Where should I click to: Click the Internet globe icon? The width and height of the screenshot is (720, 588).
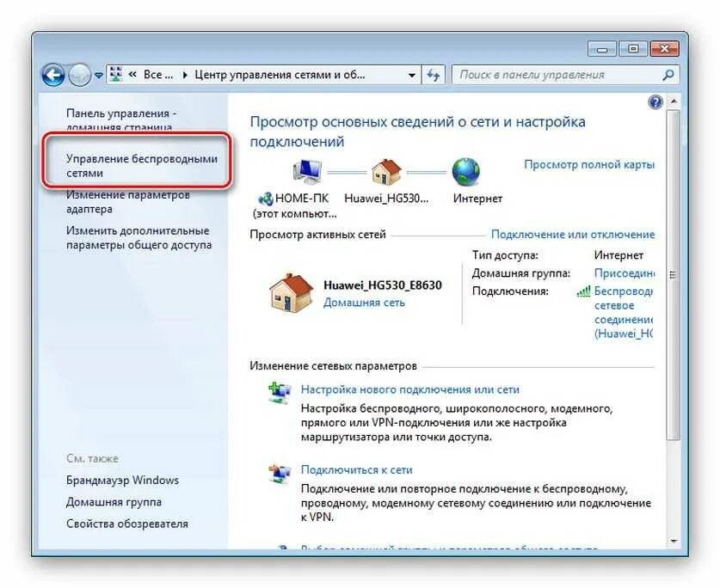click(x=465, y=172)
